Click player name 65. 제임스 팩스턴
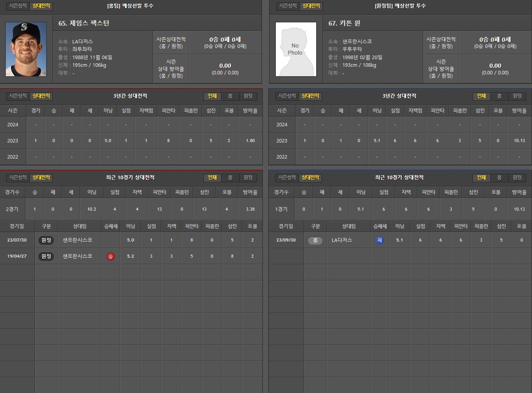This screenshot has width=532, height=393. click(84, 23)
